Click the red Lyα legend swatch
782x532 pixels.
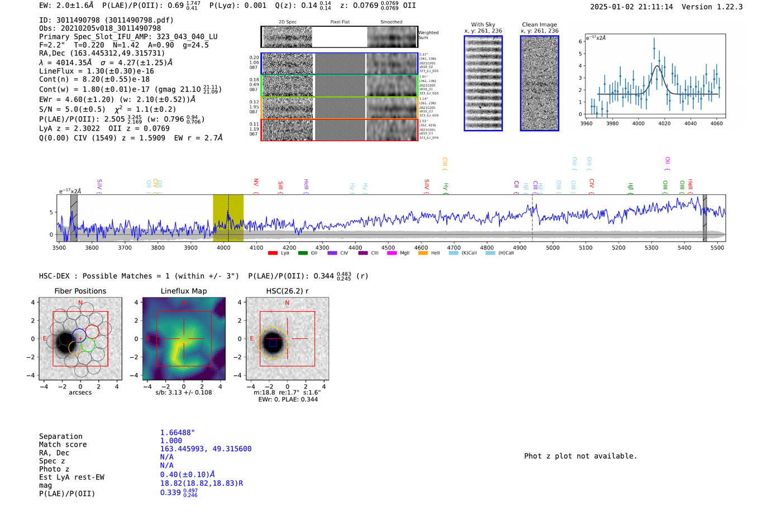coord(273,253)
